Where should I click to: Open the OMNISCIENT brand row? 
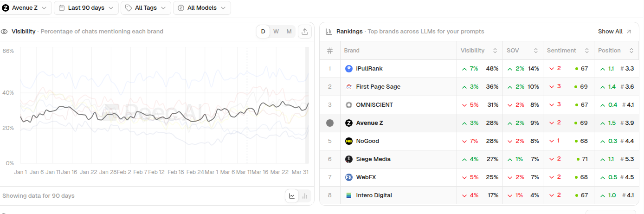pos(479,105)
